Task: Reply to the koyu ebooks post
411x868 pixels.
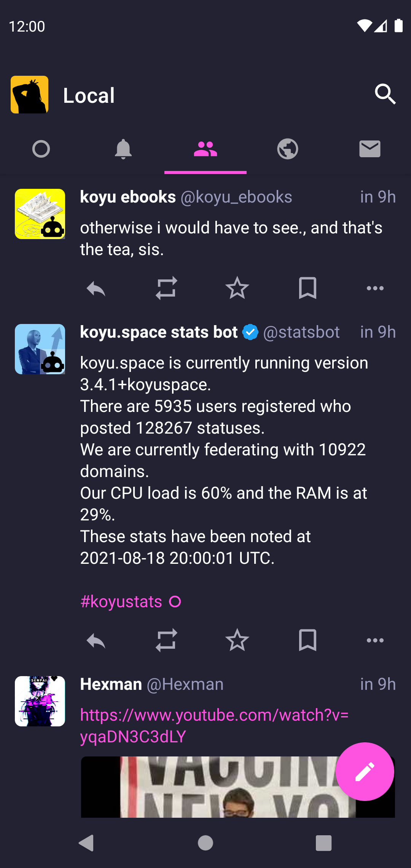Action: tap(96, 288)
